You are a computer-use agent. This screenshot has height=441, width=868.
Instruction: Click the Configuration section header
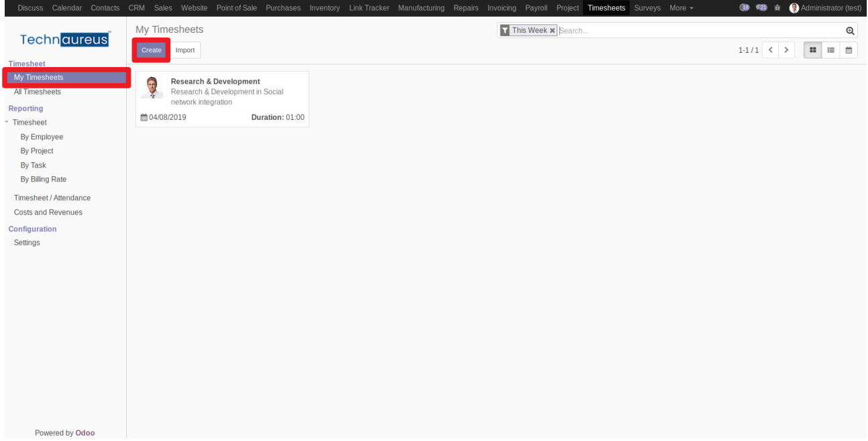click(32, 229)
